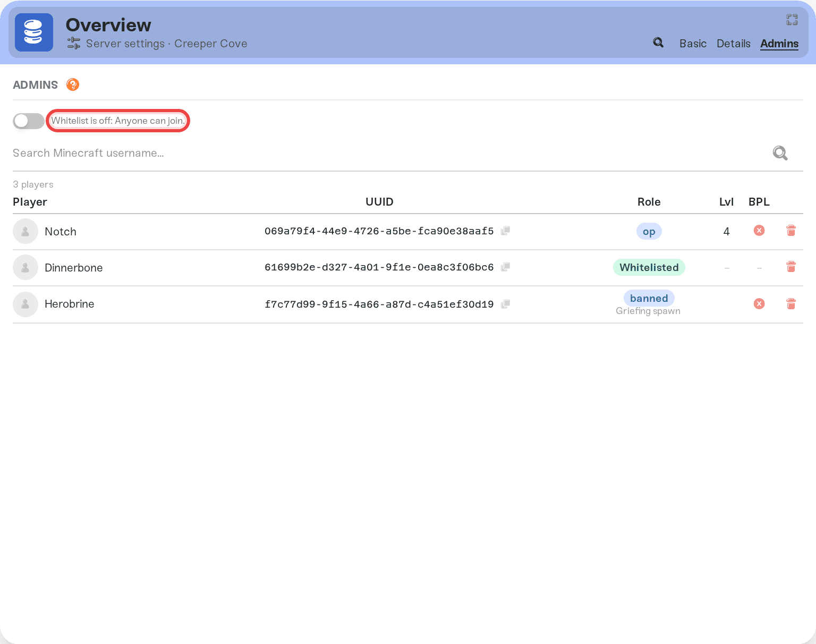The height and width of the screenshot is (644, 816).
Task: Click the red X BPL icon for Notch
Action: pyautogui.click(x=759, y=230)
